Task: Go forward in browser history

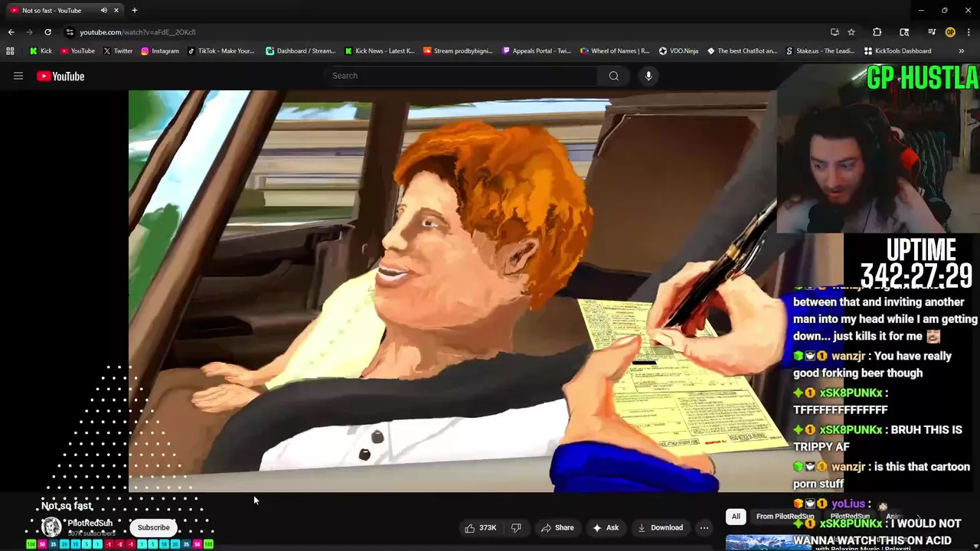Action: (29, 32)
